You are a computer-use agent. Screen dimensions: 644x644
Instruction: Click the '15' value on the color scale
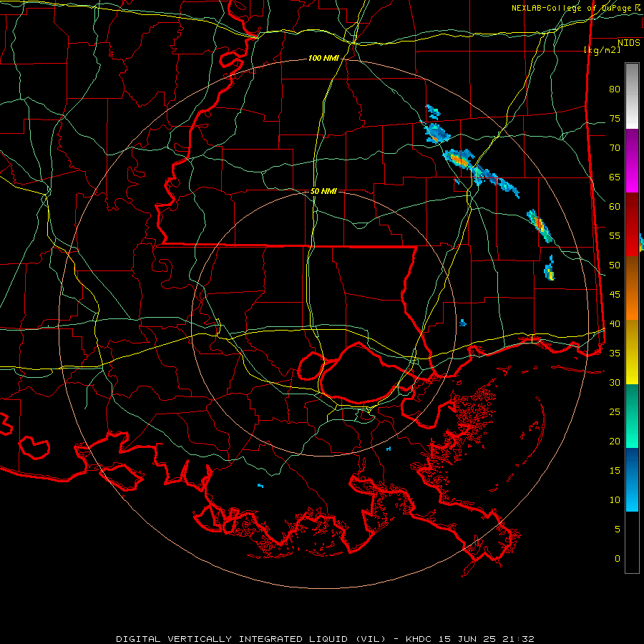[615, 471]
